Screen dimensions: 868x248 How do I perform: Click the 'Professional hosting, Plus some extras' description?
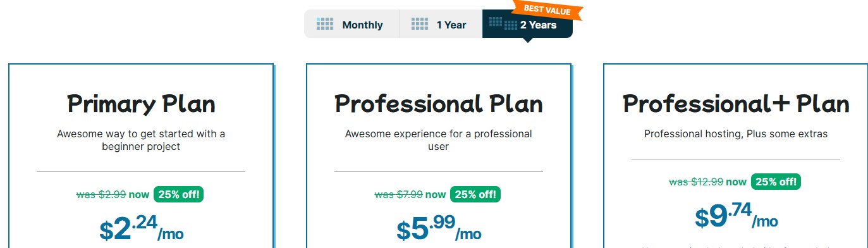click(x=736, y=134)
